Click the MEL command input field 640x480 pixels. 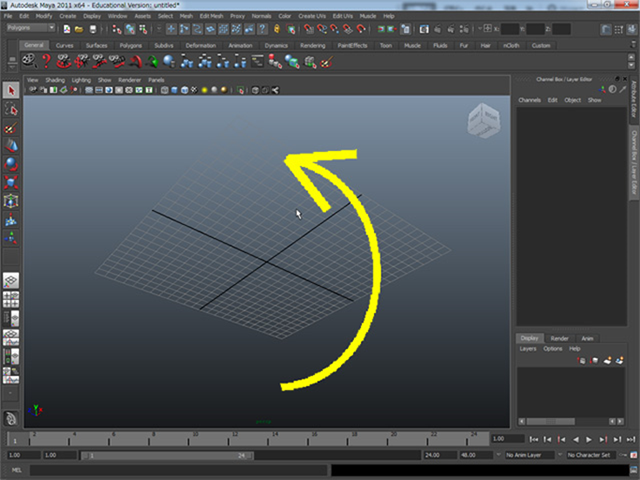pos(179,470)
